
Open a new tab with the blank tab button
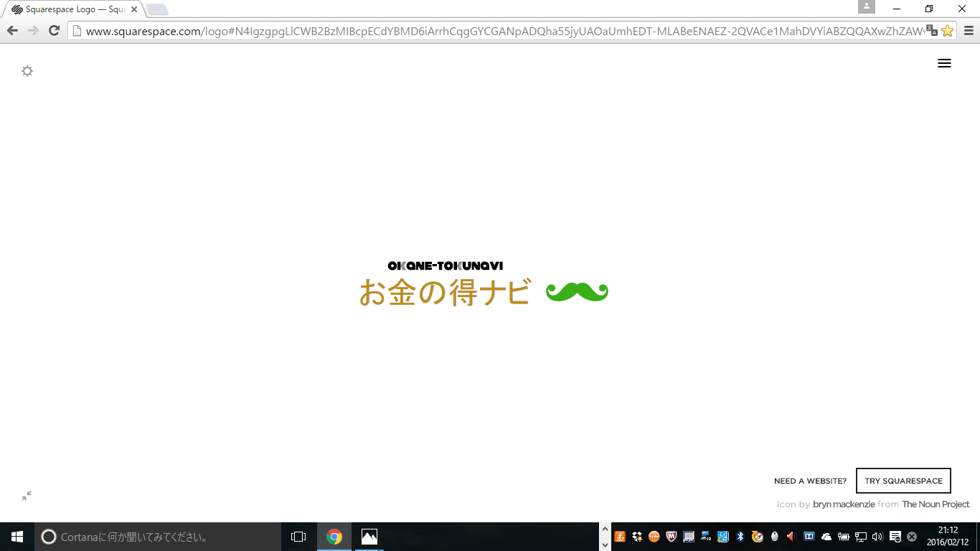pyautogui.click(x=156, y=9)
